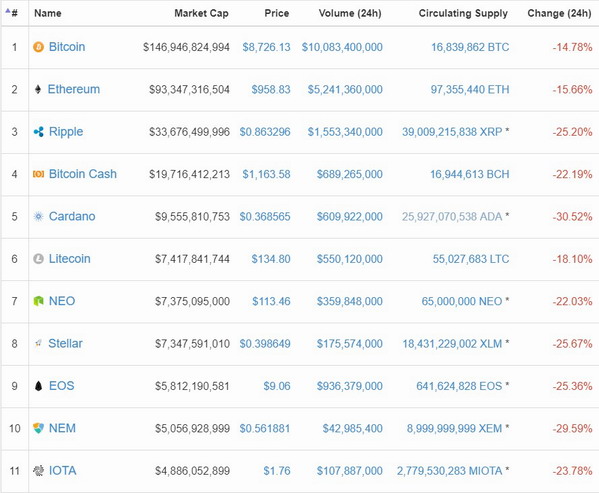Click Ethereum price $958.83
The width and height of the screenshot is (599, 493).
click(271, 90)
